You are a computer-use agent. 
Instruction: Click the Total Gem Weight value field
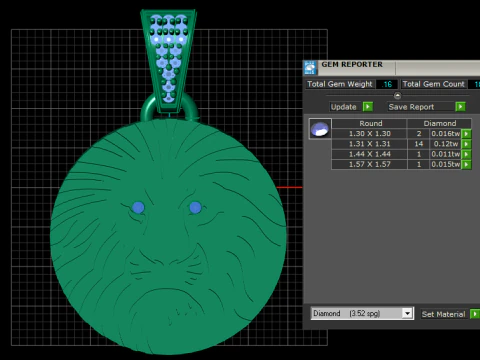click(387, 84)
